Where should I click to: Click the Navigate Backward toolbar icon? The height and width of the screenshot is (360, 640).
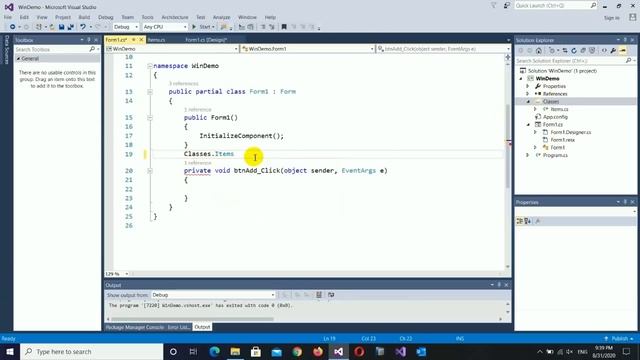pos(13,27)
